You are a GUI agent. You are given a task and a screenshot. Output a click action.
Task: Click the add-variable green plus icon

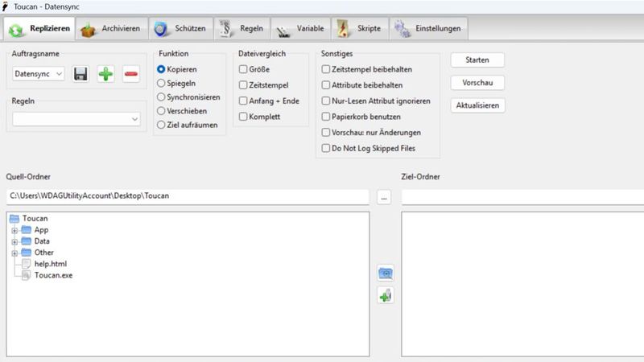click(386, 295)
